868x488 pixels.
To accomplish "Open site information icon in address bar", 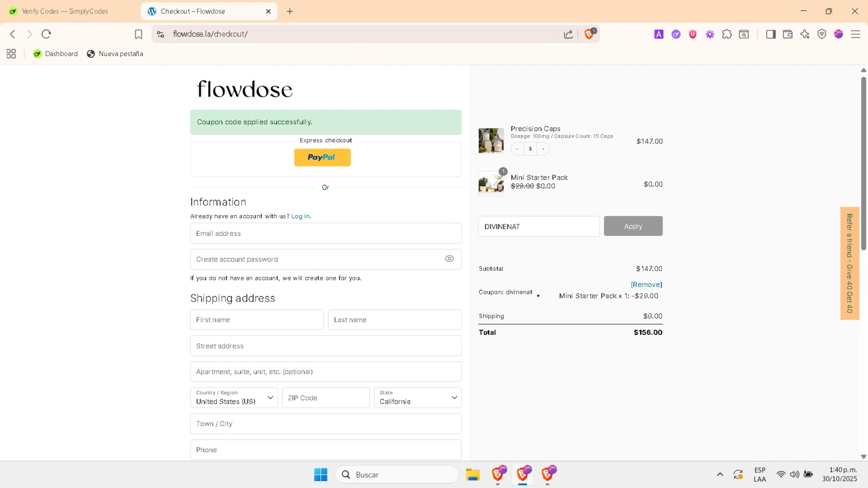I will click(161, 34).
